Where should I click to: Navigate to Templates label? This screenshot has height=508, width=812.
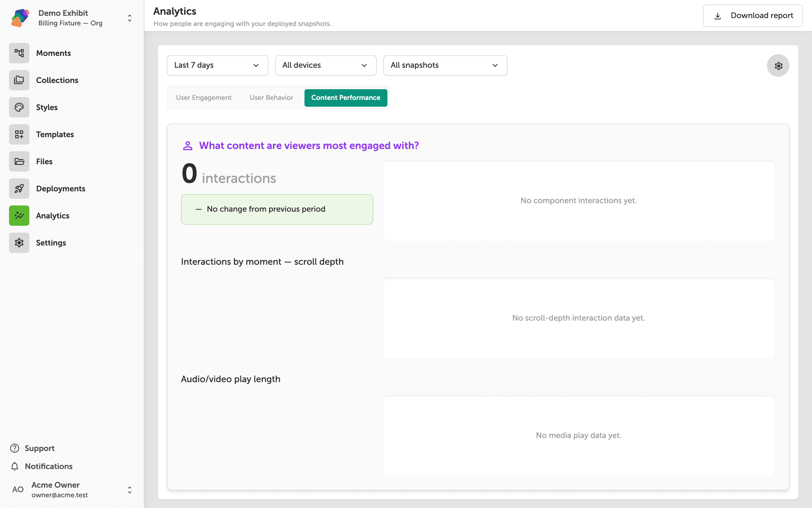pyautogui.click(x=55, y=134)
